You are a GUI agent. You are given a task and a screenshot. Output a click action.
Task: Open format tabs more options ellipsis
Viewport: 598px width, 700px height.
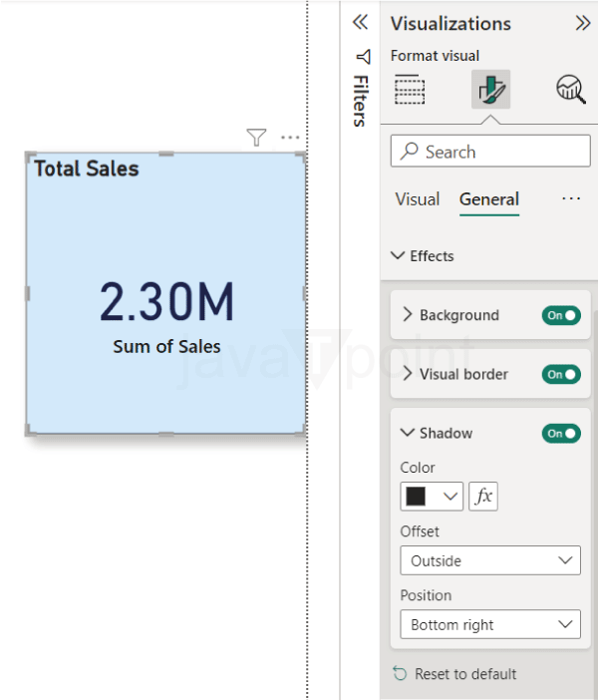click(571, 198)
